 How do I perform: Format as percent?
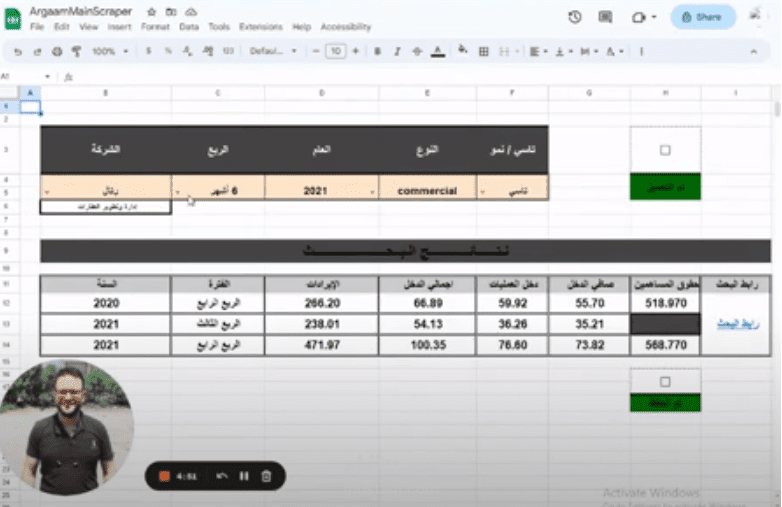[x=168, y=51]
